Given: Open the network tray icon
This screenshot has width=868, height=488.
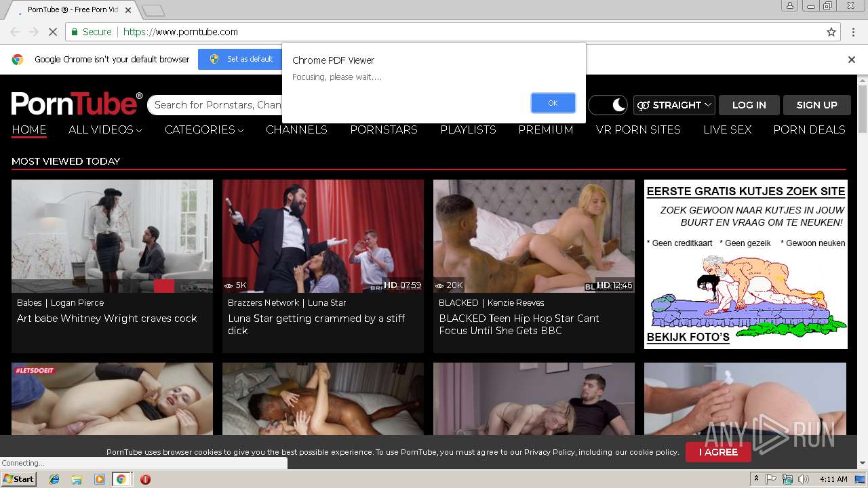Looking at the screenshot, I should click(x=787, y=479).
